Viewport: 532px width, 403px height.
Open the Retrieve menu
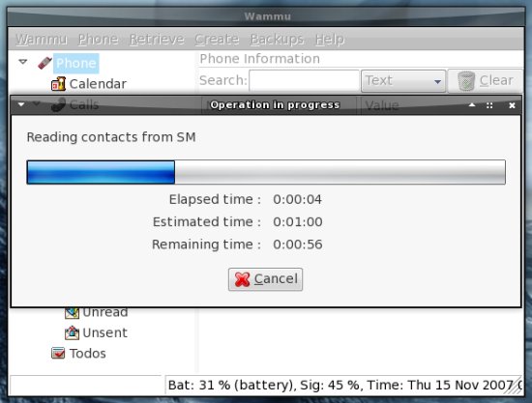point(157,40)
